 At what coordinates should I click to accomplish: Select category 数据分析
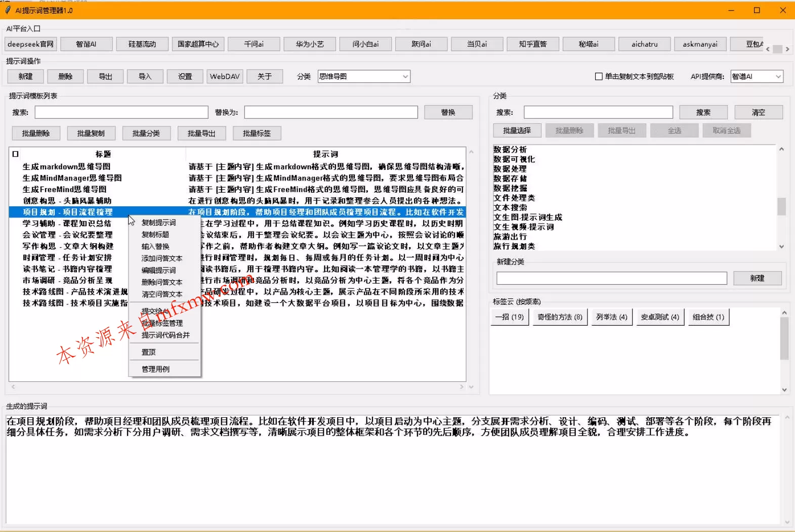pos(510,150)
